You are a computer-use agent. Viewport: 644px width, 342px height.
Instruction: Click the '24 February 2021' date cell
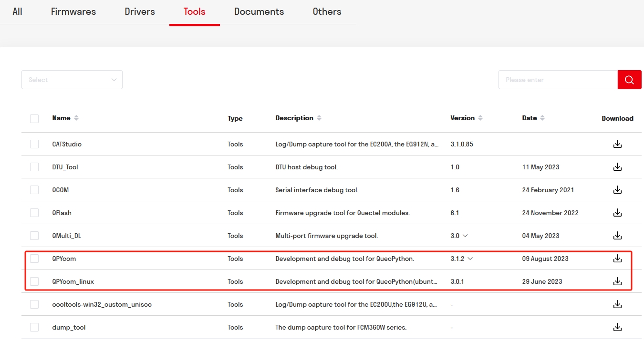point(548,190)
